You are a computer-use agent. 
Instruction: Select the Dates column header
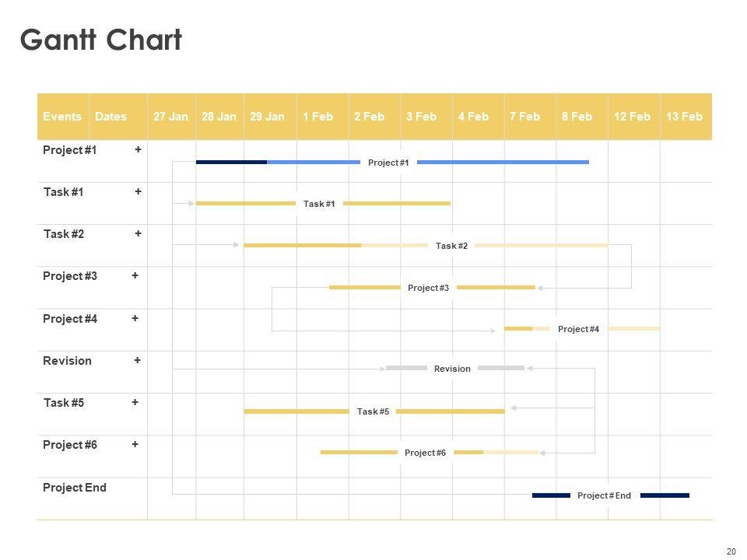(110, 117)
